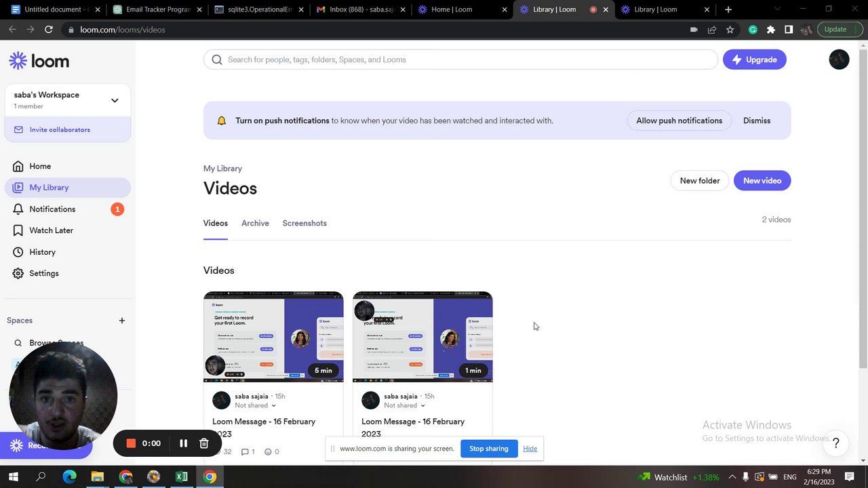Click the search bar for Looms
The height and width of the screenshot is (488, 868).
460,60
